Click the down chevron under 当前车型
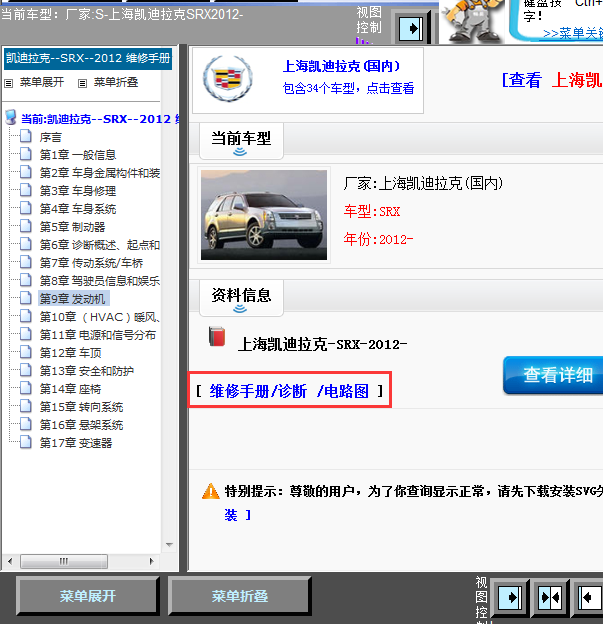Viewport: 603px width, 624px height. [240, 152]
